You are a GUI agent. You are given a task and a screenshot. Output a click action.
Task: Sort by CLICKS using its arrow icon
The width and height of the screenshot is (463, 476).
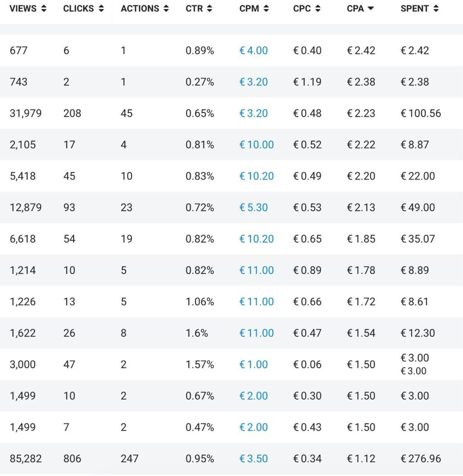pyautogui.click(x=101, y=9)
